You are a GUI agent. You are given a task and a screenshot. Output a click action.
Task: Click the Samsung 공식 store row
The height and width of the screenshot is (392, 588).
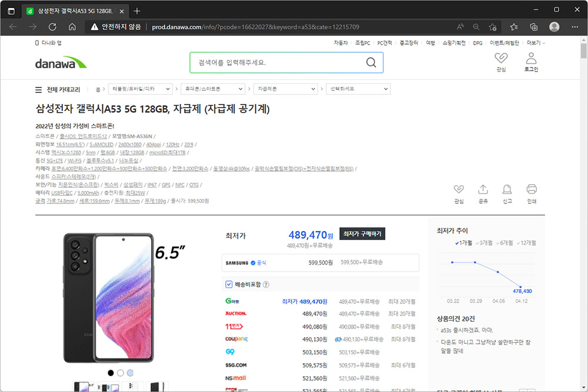320,263
